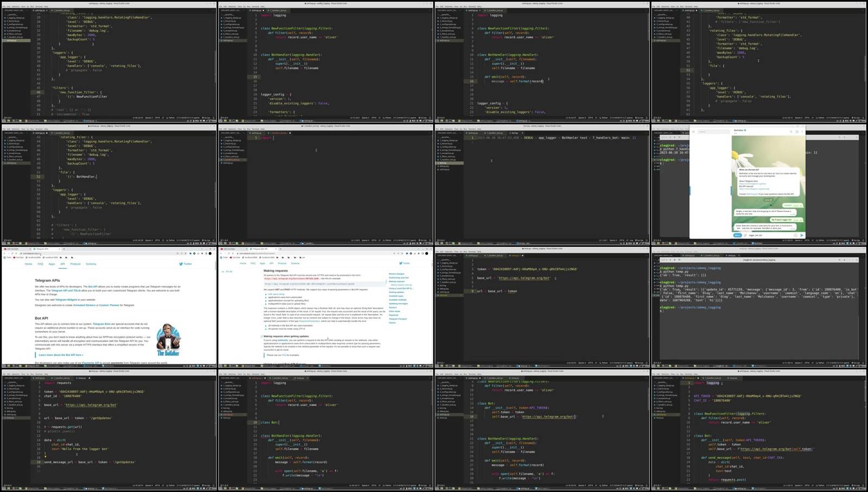This screenshot has height=492, width=868.
Task: Click 'Go up' link on Making requests page
Action: [229, 272]
